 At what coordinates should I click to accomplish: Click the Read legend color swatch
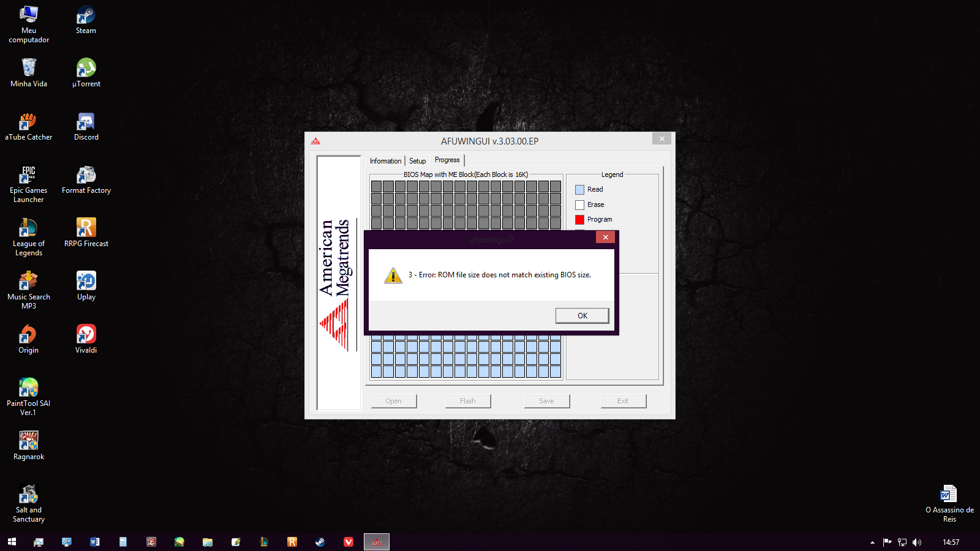pos(579,190)
